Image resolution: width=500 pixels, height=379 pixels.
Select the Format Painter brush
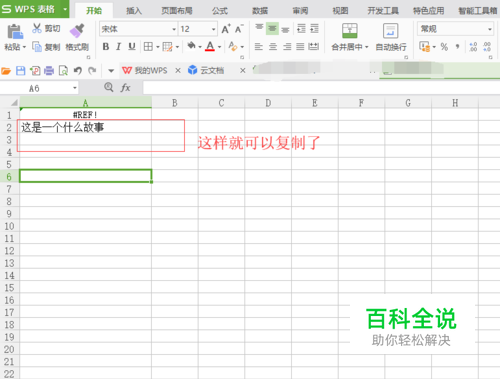(77, 31)
